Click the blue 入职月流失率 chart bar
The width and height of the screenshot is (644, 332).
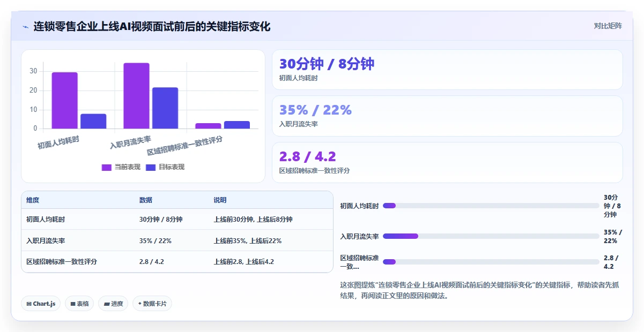click(x=165, y=108)
